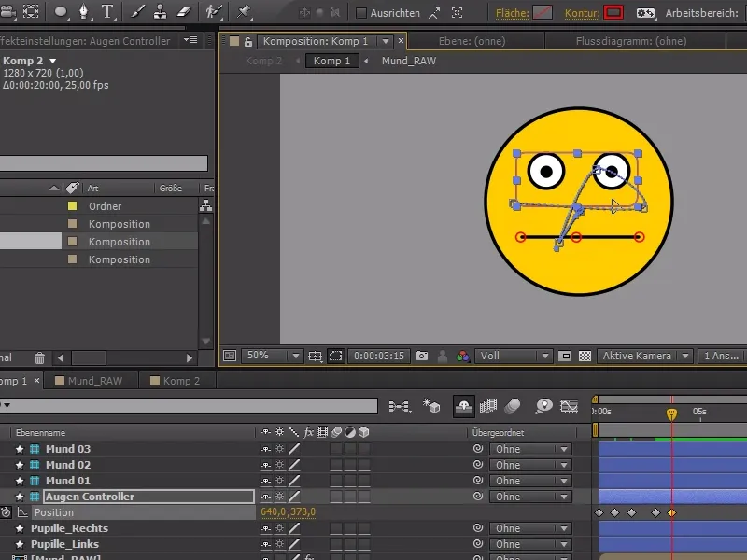Toggle Draft 3D icon in timeline
Screen dimensions: 747x560
pyautogui.click(x=431, y=406)
